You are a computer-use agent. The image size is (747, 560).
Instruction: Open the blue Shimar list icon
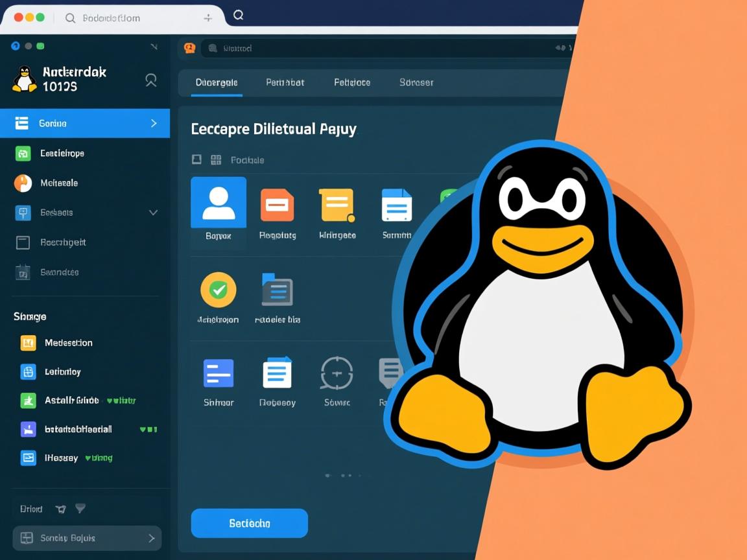click(x=219, y=374)
